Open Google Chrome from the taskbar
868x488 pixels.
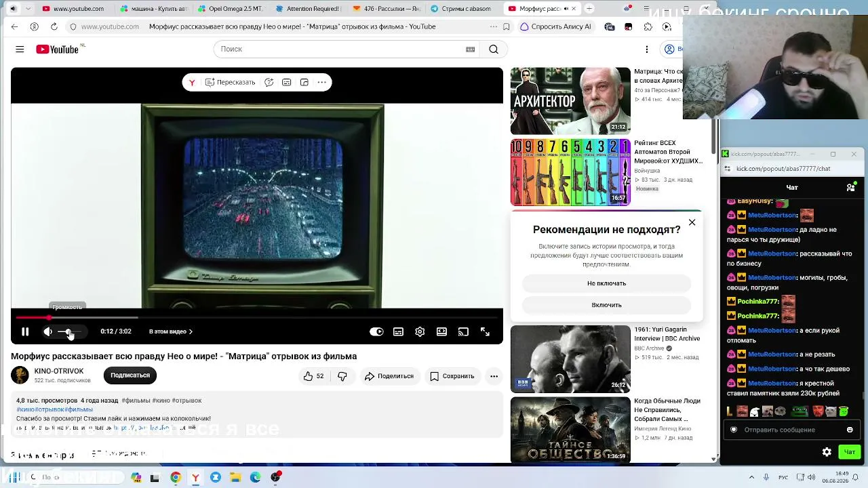176,477
